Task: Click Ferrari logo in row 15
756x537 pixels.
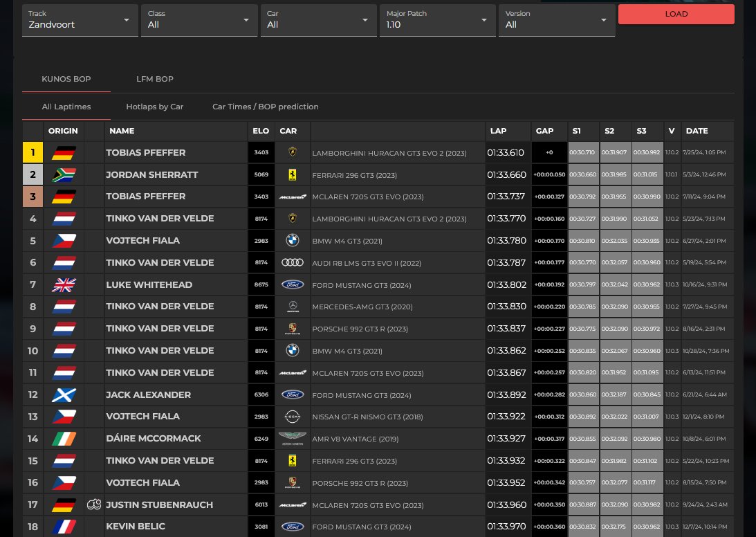Action: point(292,460)
